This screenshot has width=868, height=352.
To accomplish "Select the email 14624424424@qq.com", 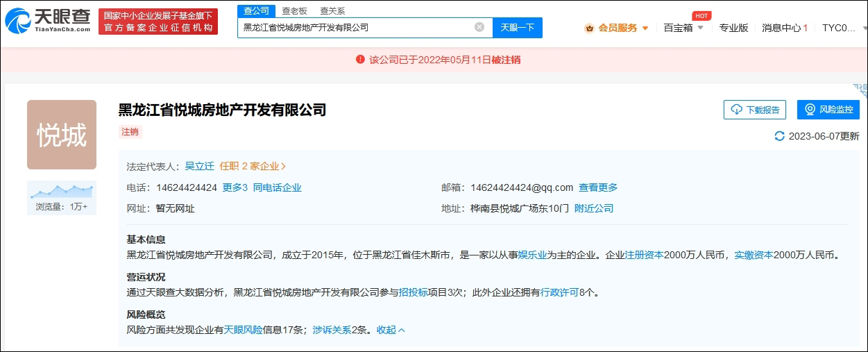I will pyautogui.click(x=522, y=187).
